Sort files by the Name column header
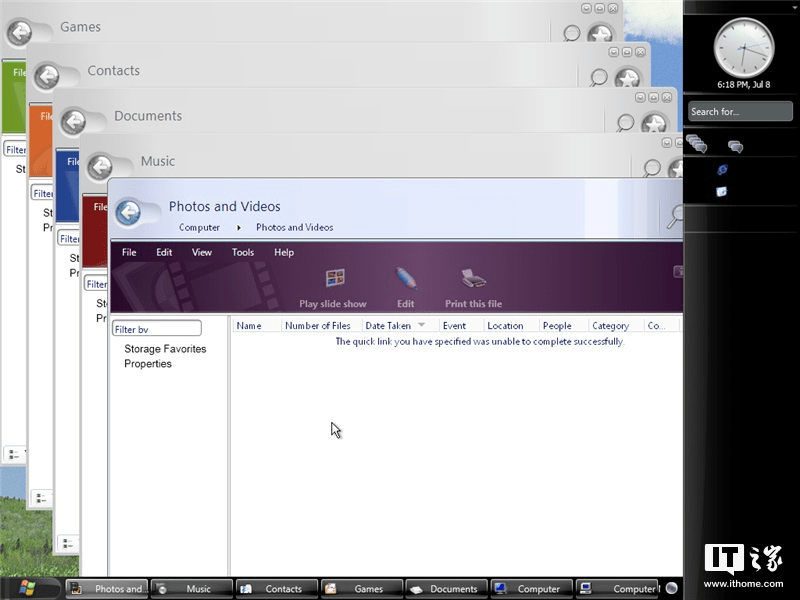800x600 pixels. (x=249, y=325)
